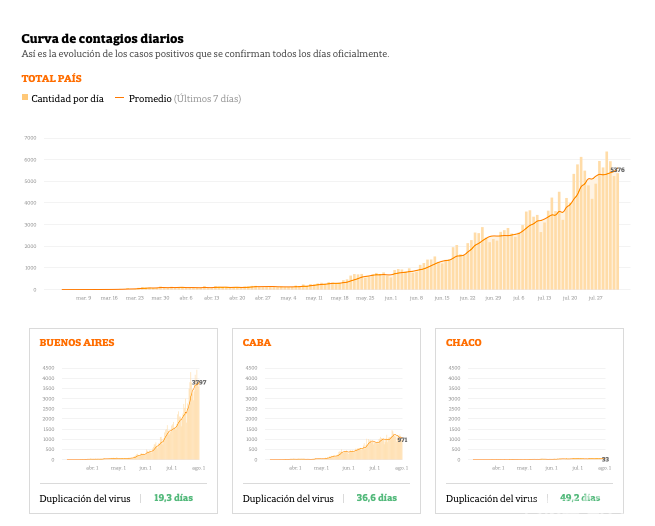The image size is (655, 526).
Task: Click the 'Curva de contagios diarios' title
Action: pyautogui.click(x=88, y=38)
